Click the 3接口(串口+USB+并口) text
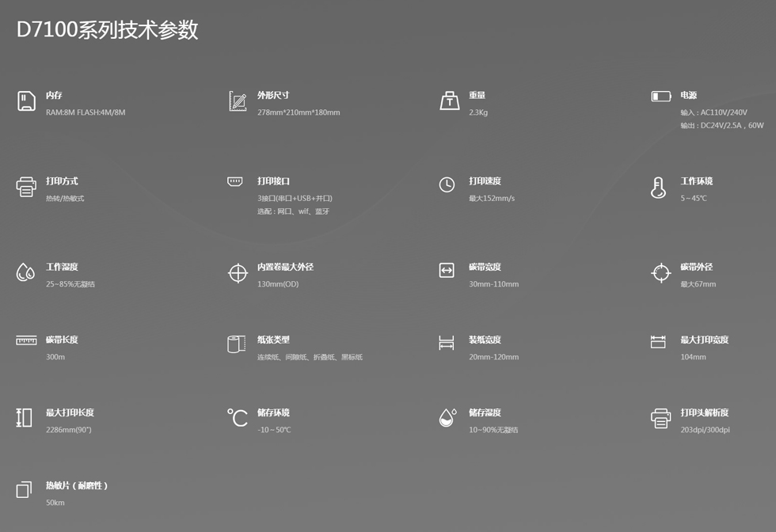Image resolution: width=776 pixels, height=532 pixels. click(x=295, y=199)
